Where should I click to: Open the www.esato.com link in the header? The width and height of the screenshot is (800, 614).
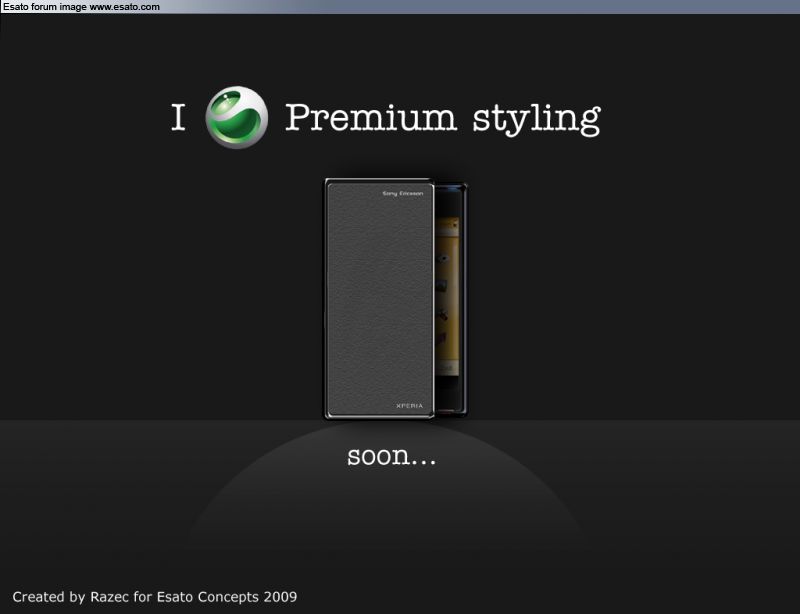click(125, 6)
